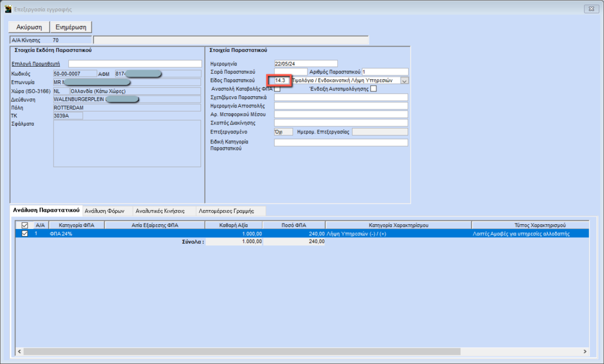Enable the Ένδειξη Αυτοτιμολόγησης checkbox

[373, 89]
